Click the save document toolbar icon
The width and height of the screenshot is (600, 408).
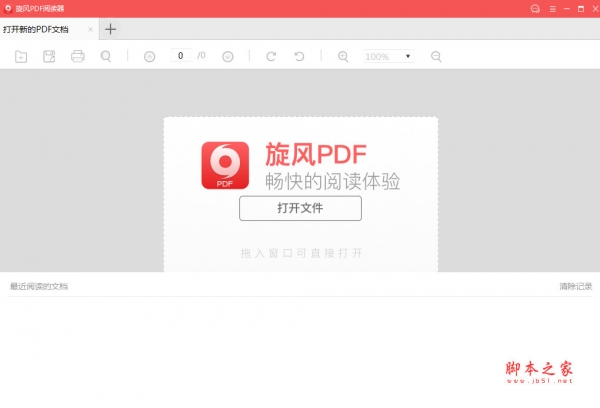tap(49, 56)
